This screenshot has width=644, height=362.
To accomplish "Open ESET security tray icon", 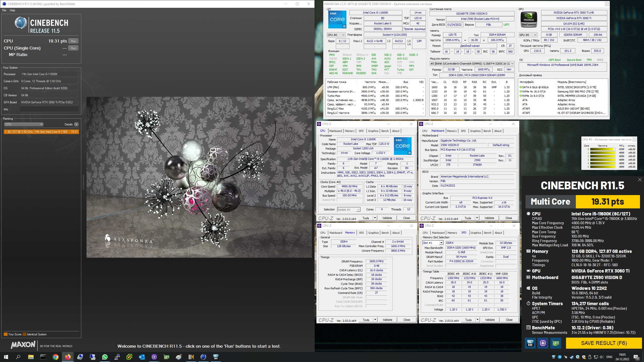I will point(578,357).
